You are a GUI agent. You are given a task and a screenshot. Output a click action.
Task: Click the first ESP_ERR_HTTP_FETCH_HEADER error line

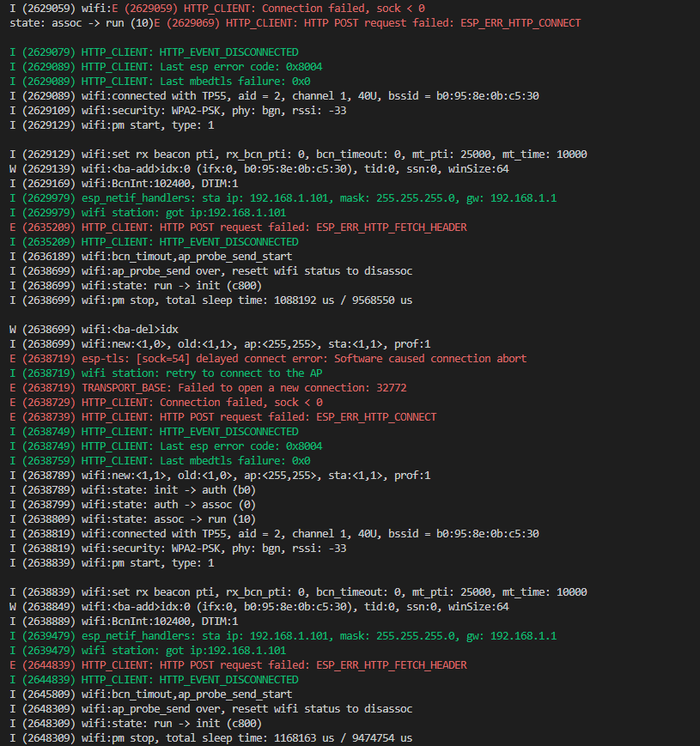click(238, 227)
